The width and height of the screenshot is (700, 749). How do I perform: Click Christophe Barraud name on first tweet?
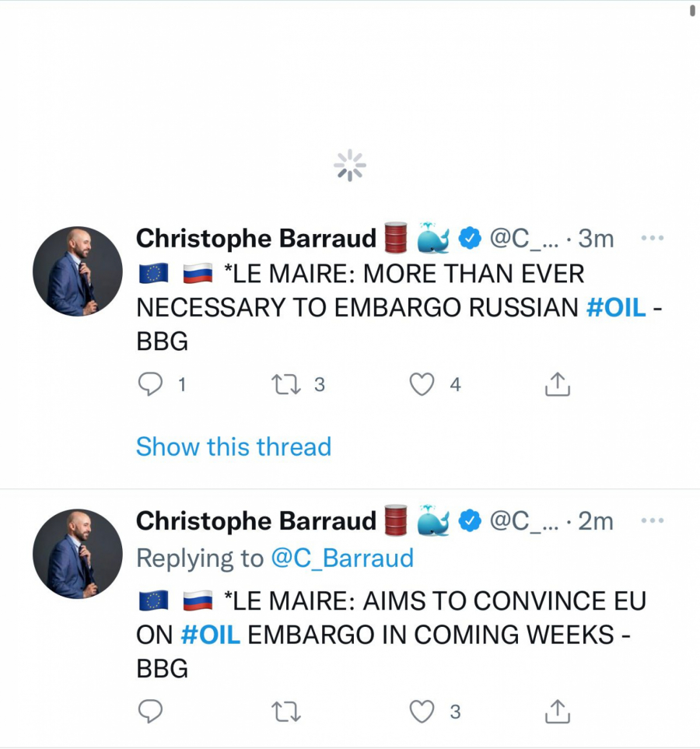pyautogui.click(x=256, y=239)
